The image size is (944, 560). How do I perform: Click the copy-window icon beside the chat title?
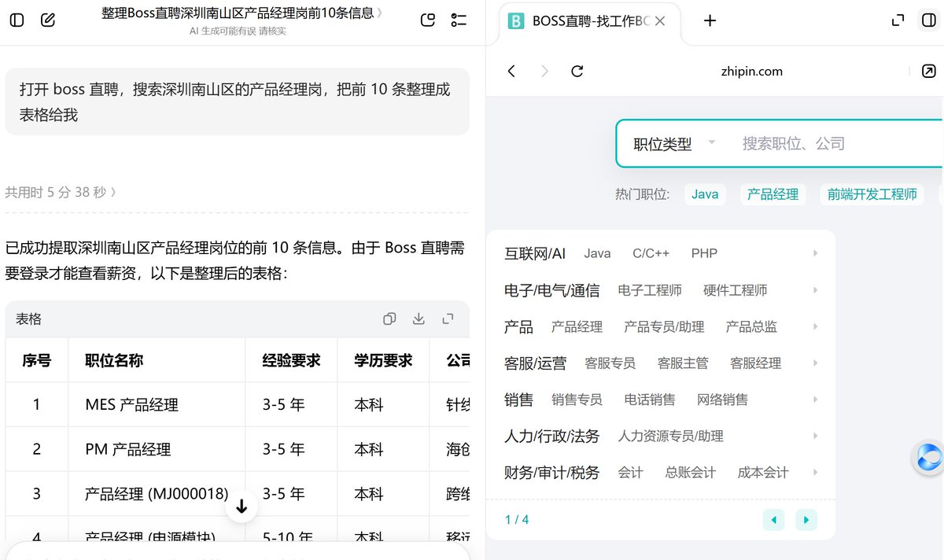click(x=428, y=20)
